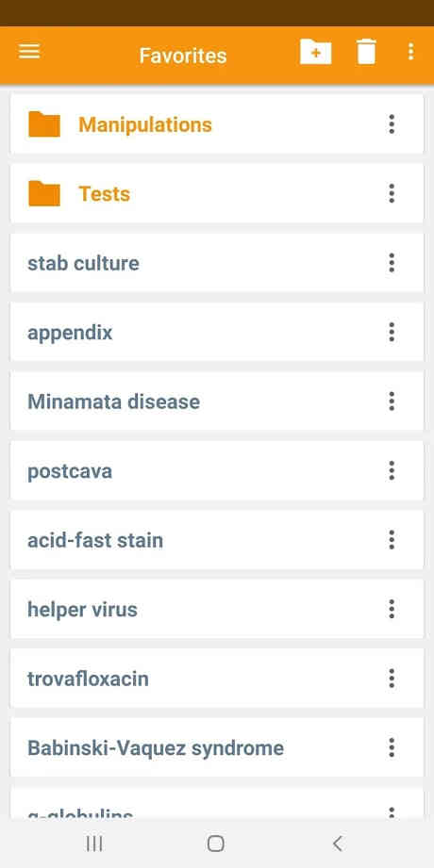
Task: Open the Babinski-Vaquez syndrome entry
Action: pos(217,747)
